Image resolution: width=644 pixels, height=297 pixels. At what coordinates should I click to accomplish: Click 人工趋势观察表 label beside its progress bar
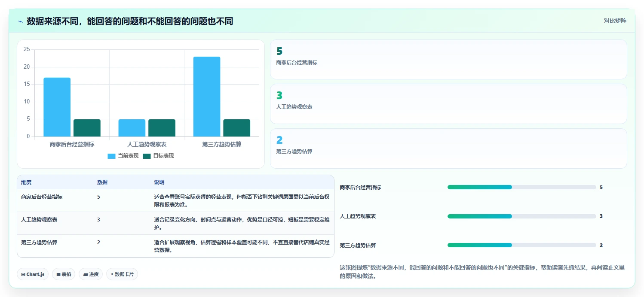click(x=358, y=216)
